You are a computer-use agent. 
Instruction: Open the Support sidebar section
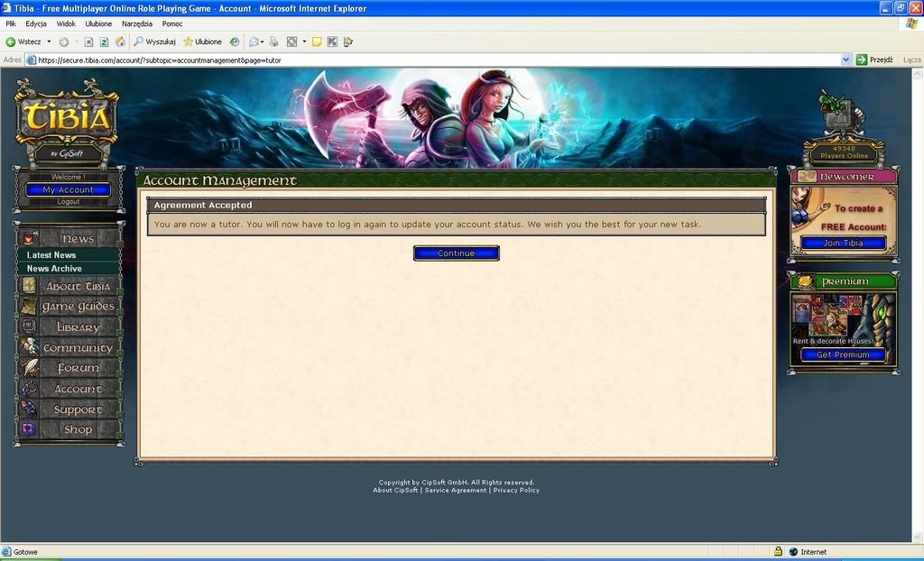[69, 409]
